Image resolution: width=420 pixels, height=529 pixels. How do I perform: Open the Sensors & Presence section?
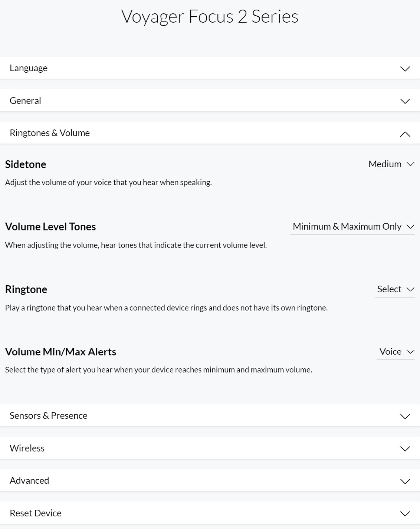pyautogui.click(x=49, y=415)
